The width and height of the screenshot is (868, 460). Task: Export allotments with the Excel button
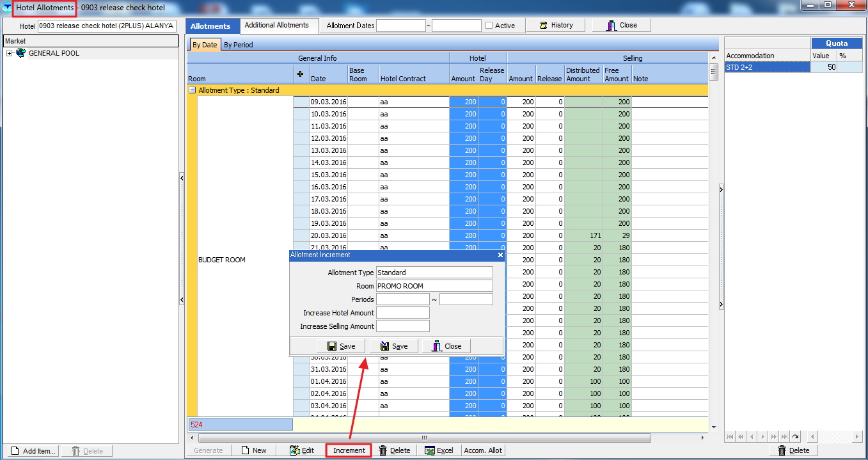coord(439,450)
